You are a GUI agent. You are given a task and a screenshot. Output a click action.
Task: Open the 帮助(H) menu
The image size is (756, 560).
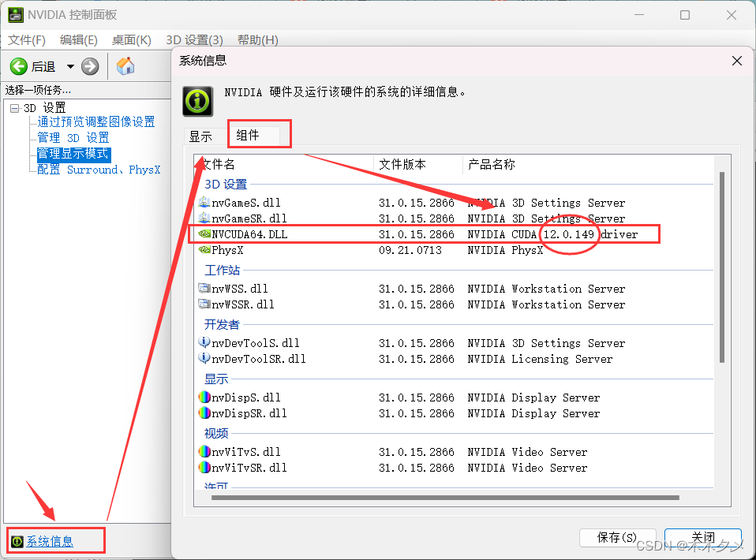pos(257,39)
